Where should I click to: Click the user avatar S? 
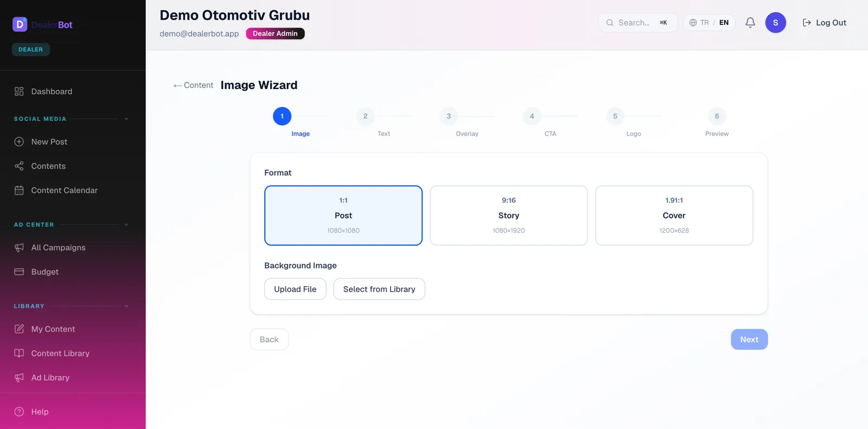(776, 23)
